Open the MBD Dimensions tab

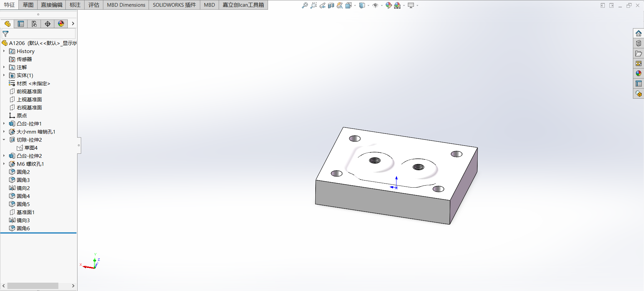coord(126,5)
